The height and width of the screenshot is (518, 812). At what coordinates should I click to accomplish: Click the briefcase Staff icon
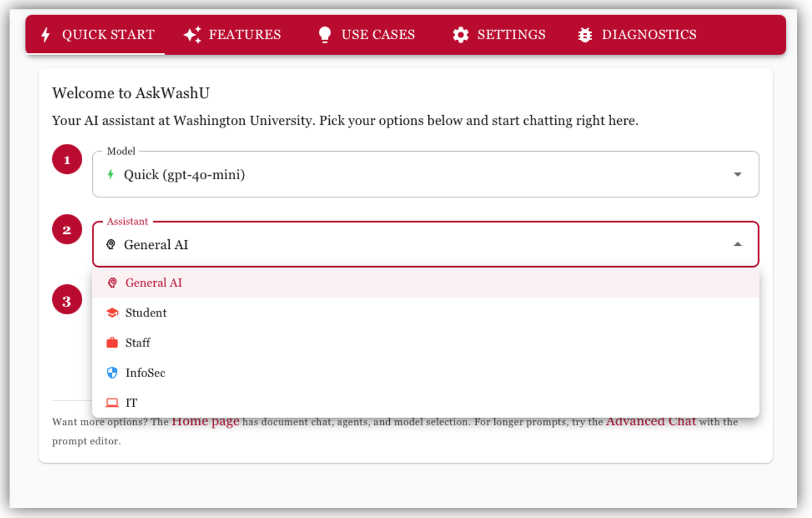tap(112, 343)
